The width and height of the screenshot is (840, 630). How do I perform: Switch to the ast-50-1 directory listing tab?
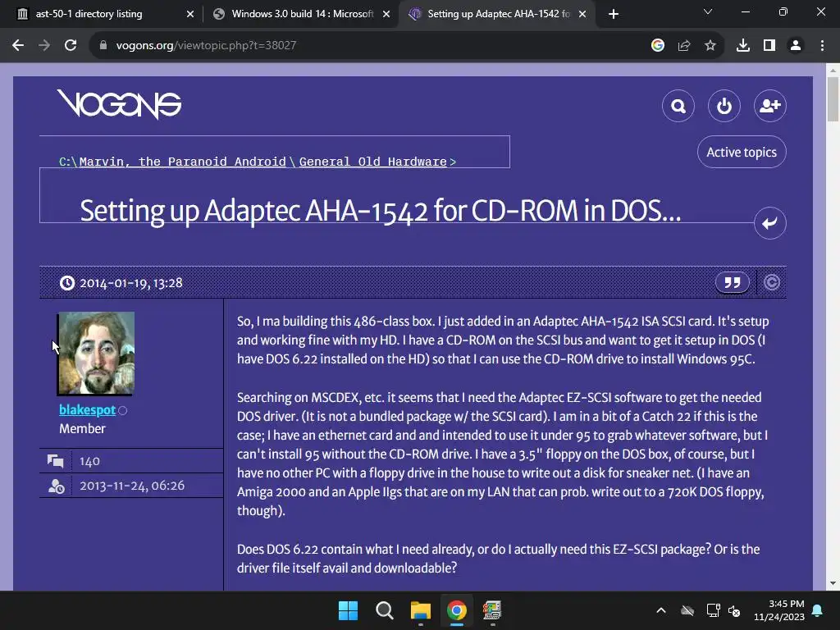tap(100, 14)
